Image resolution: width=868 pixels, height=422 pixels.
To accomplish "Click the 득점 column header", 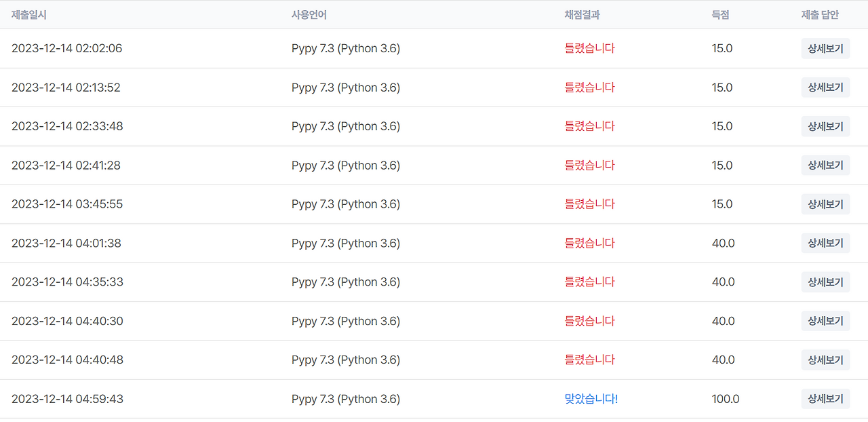I will 720,14.
